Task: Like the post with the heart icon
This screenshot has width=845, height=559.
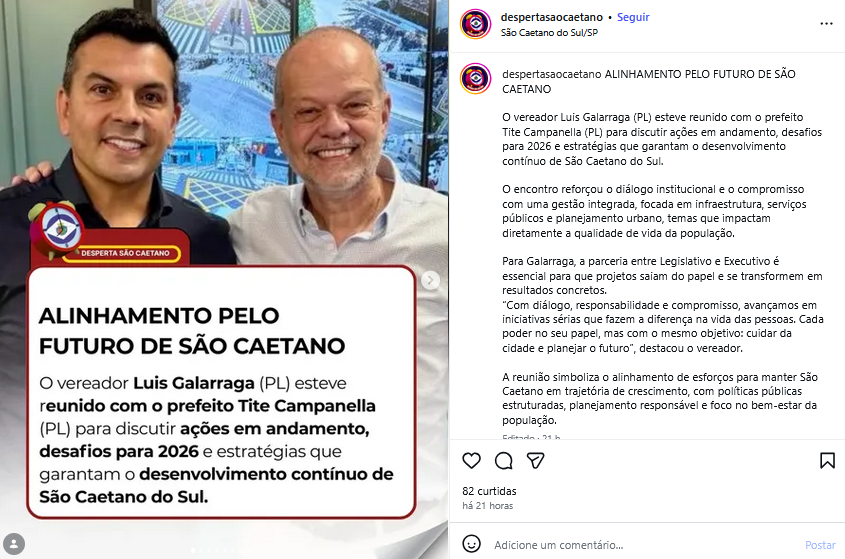Action: tap(472, 460)
